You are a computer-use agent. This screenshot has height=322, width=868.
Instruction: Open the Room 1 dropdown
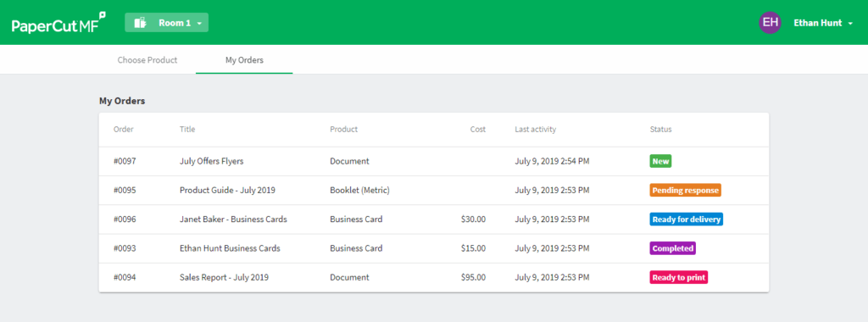[x=167, y=23]
